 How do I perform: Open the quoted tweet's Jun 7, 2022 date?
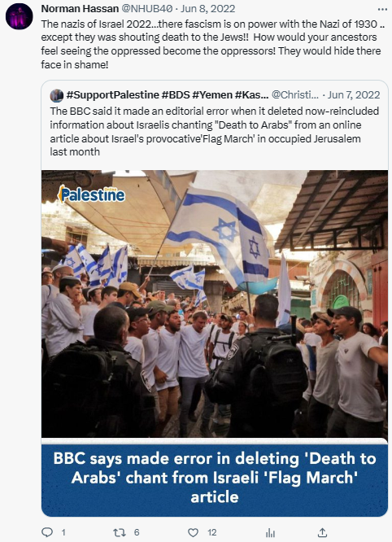(x=354, y=94)
